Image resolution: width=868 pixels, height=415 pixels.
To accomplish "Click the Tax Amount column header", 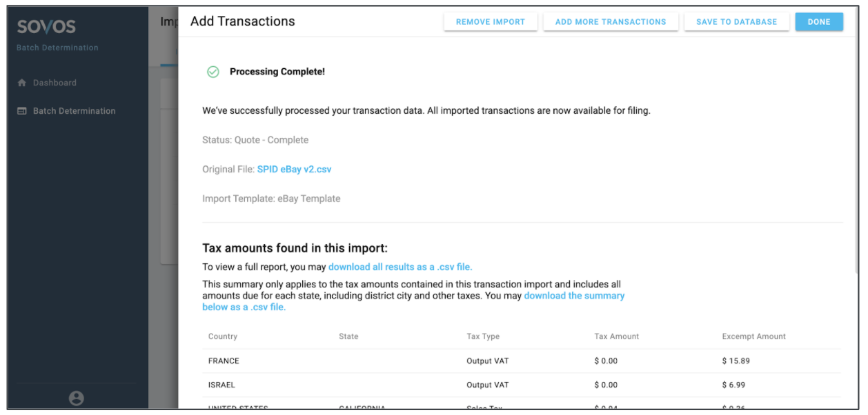I will (616, 336).
